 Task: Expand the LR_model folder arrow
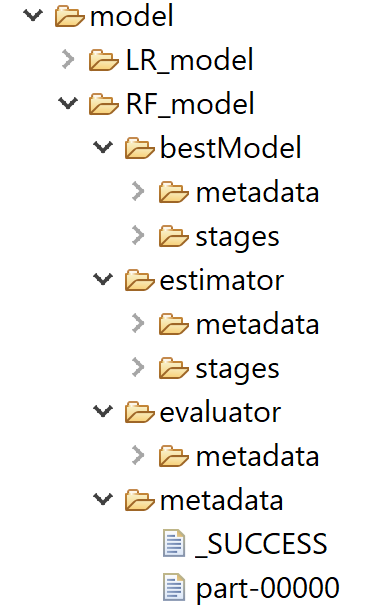pos(68,60)
